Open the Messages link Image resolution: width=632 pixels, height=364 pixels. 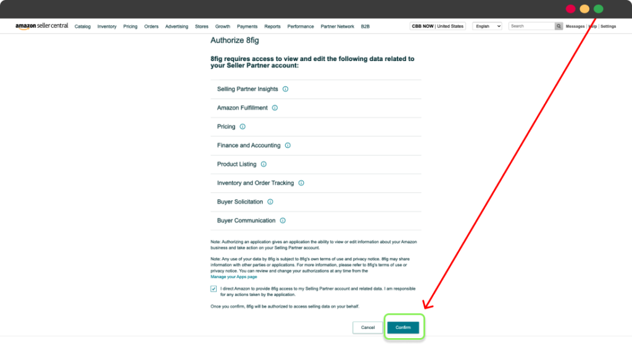(x=575, y=26)
